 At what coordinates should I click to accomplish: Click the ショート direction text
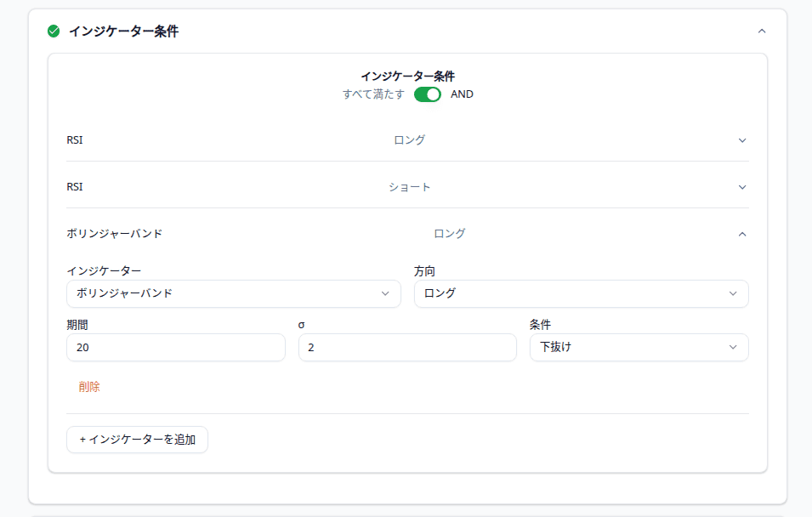(410, 187)
